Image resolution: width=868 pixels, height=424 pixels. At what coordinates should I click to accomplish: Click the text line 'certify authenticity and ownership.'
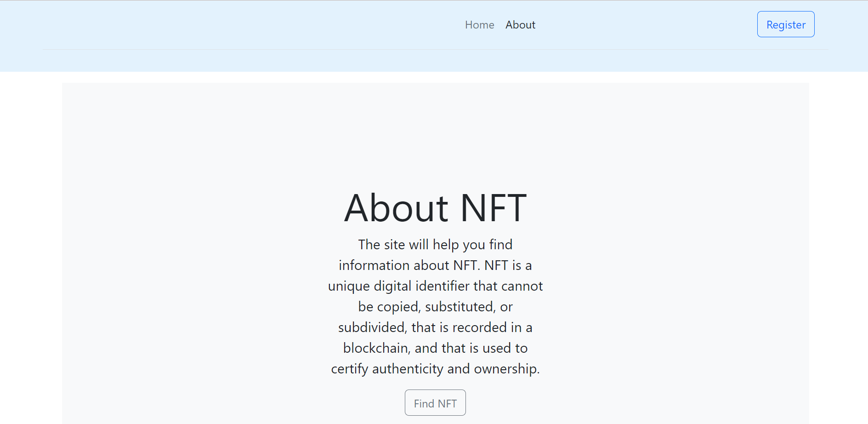435,369
